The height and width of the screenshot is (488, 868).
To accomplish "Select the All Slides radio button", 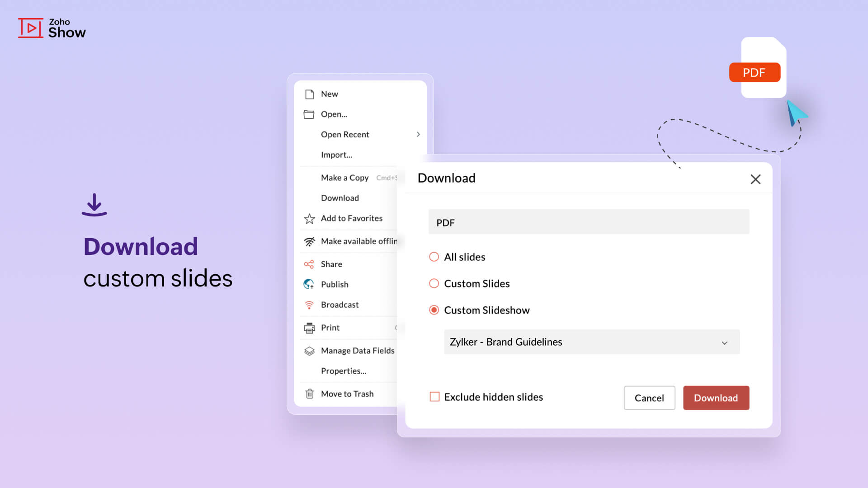I will pos(434,256).
